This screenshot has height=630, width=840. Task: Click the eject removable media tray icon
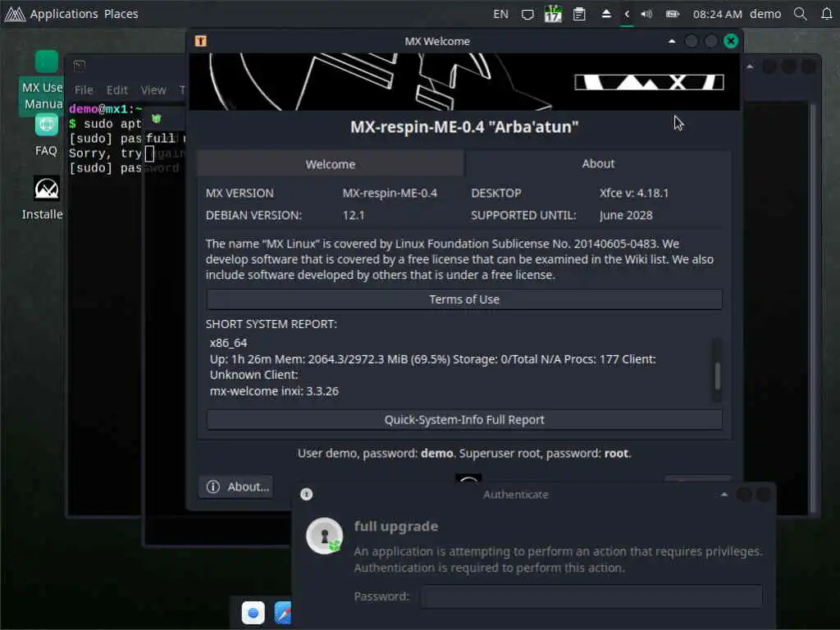(606, 14)
